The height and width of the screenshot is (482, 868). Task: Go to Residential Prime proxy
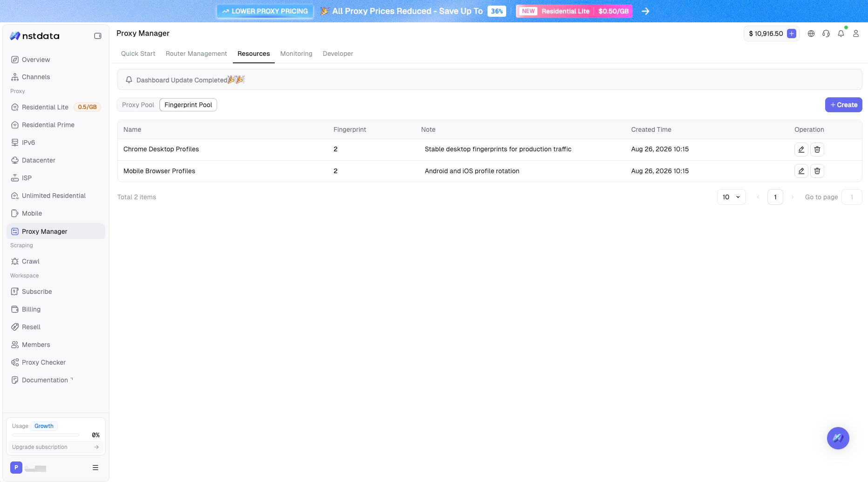pos(56,125)
